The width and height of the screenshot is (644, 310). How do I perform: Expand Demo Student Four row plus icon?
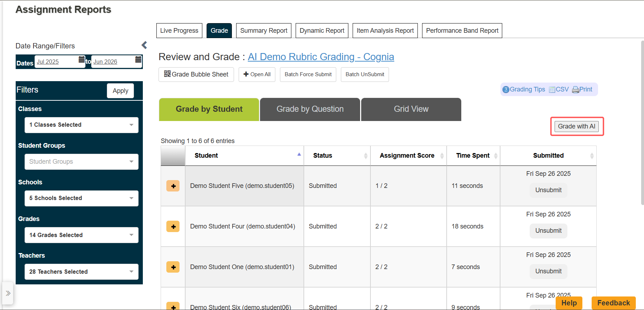(173, 226)
